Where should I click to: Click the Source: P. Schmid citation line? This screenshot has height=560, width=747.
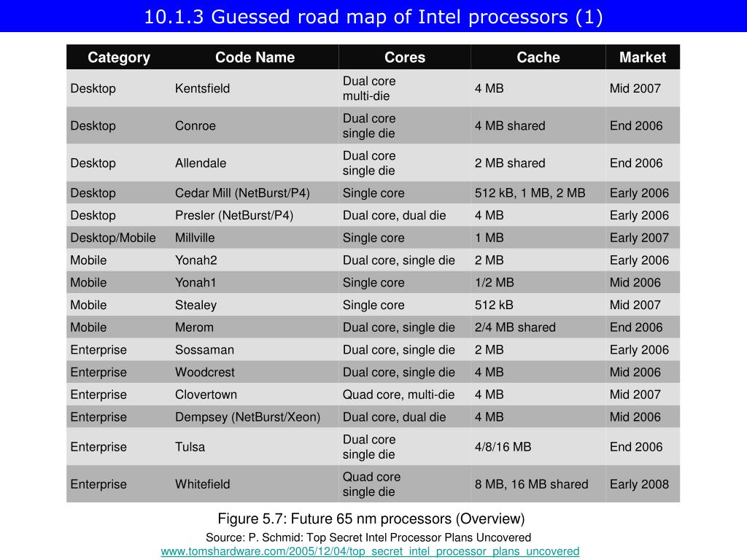click(368, 537)
